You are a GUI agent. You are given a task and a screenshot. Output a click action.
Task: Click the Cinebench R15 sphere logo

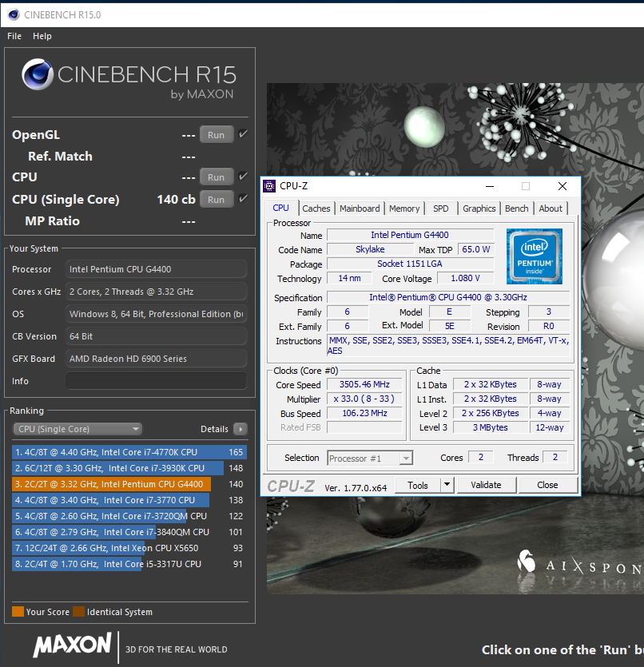tap(38, 74)
